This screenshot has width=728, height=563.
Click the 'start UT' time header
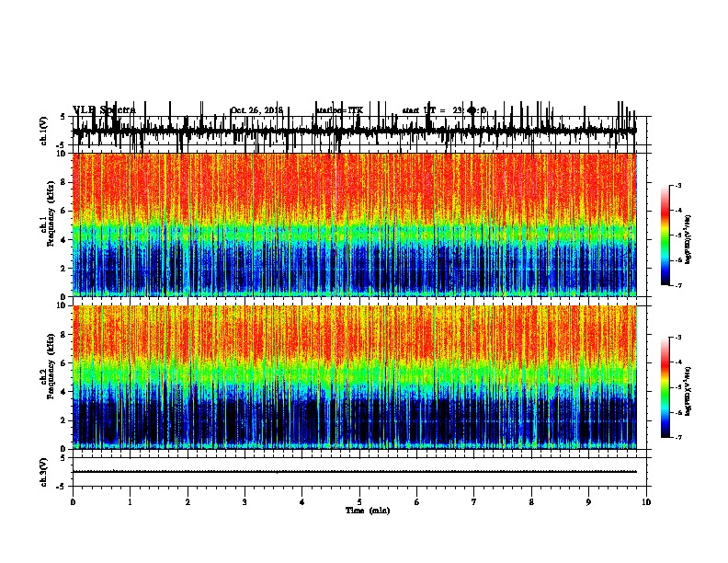tap(444, 110)
